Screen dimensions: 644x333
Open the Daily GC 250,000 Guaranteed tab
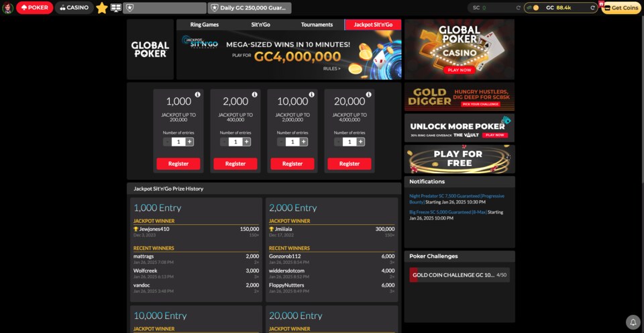point(250,8)
